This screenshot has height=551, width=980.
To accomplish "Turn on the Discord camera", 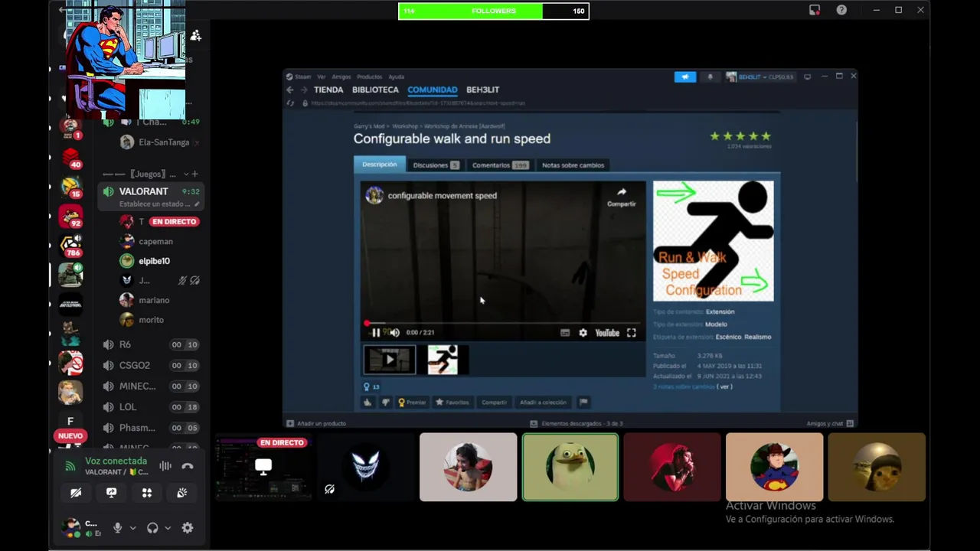I will tap(76, 493).
